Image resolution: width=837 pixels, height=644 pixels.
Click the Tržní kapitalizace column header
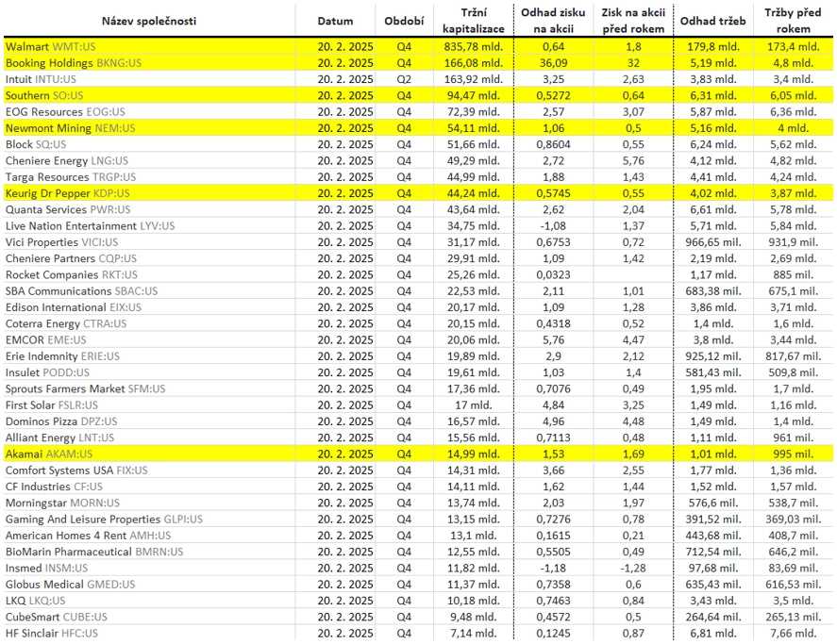[474, 21]
